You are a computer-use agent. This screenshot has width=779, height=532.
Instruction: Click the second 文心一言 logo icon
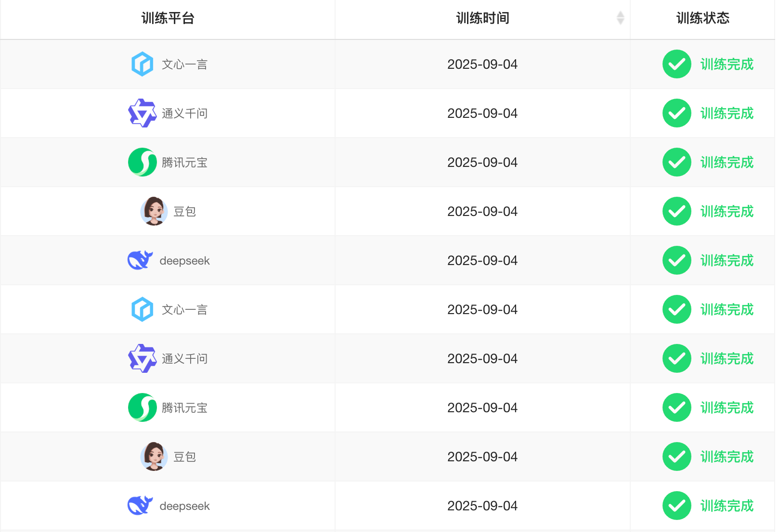(x=143, y=309)
